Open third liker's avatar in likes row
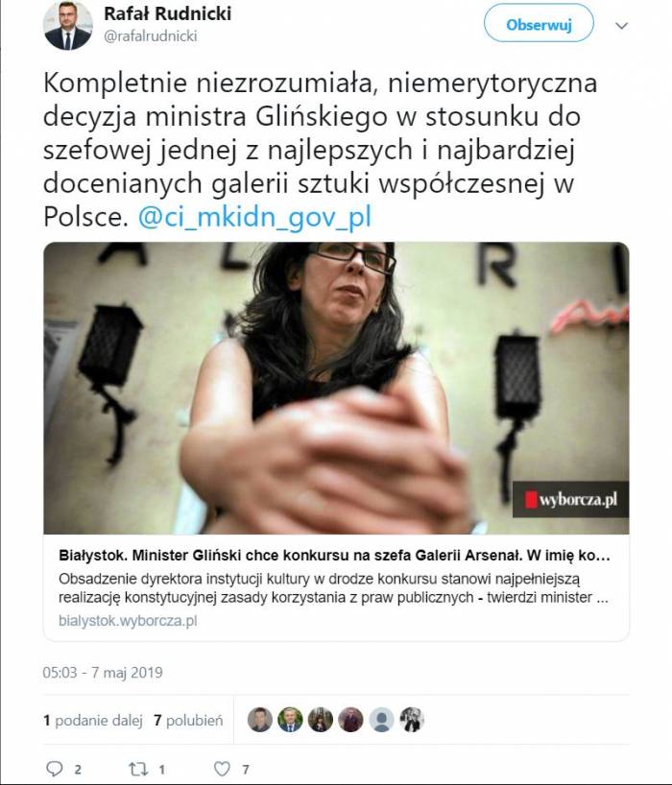Viewport: 672px width, 785px height. [321, 720]
